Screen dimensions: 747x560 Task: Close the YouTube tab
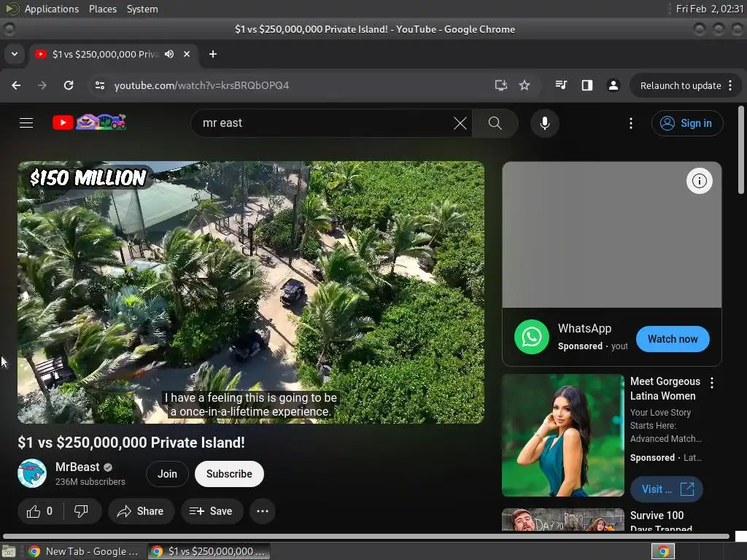(187, 54)
